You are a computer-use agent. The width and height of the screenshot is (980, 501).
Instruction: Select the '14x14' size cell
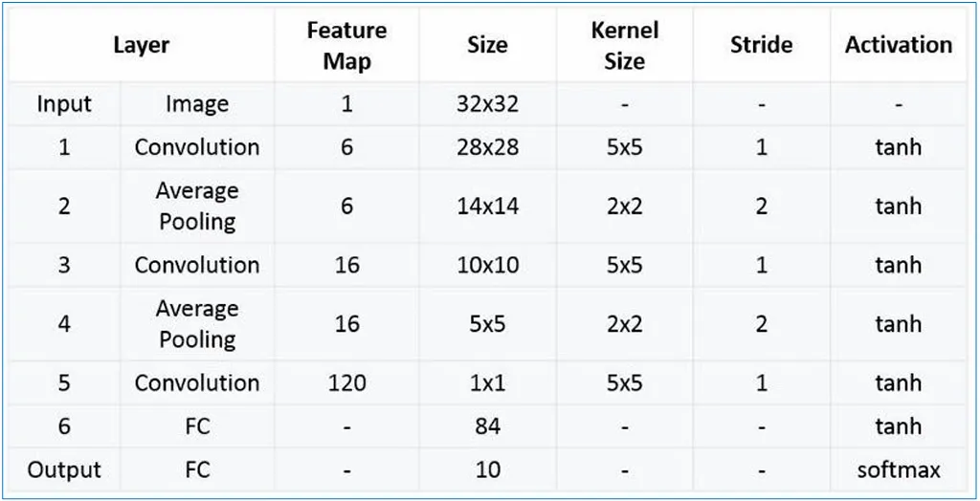click(487, 206)
